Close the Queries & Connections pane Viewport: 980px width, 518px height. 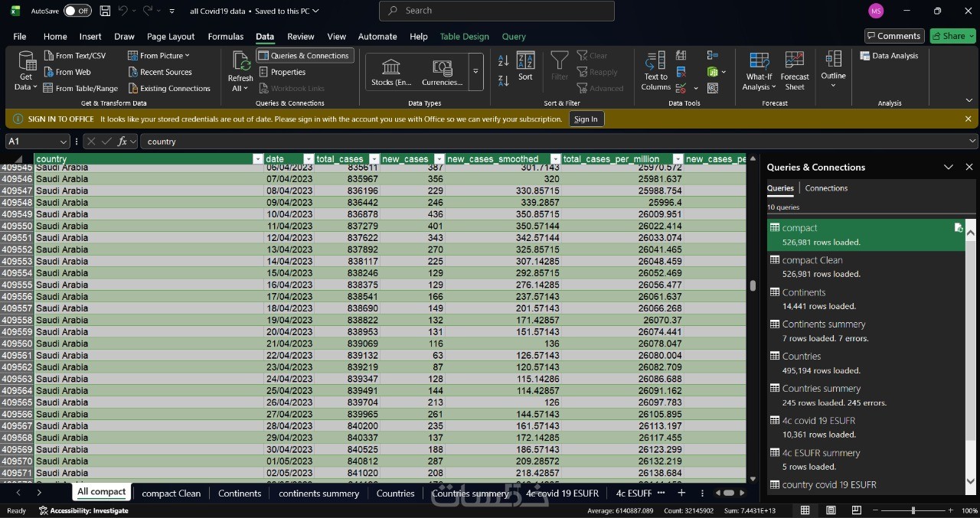[969, 167]
